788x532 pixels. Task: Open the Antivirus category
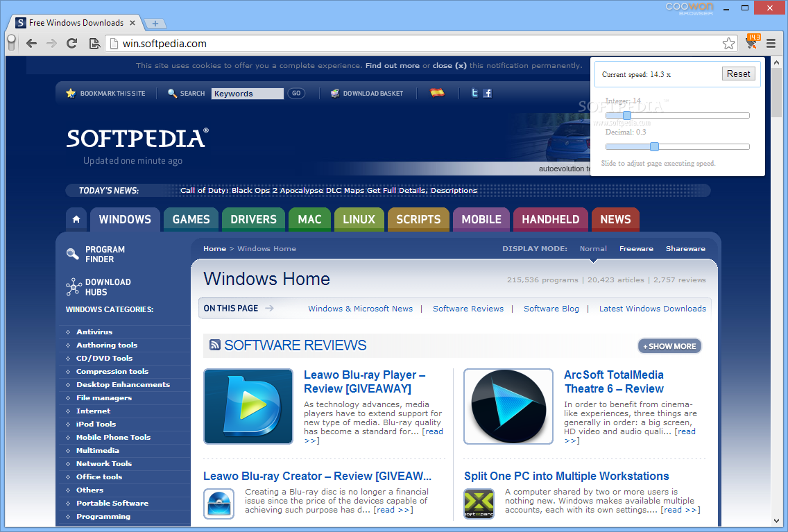click(x=94, y=332)
